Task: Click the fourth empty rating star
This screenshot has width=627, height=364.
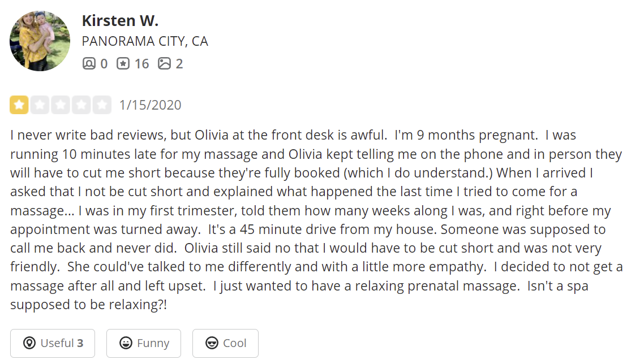Action: click(x=81, y=105)
